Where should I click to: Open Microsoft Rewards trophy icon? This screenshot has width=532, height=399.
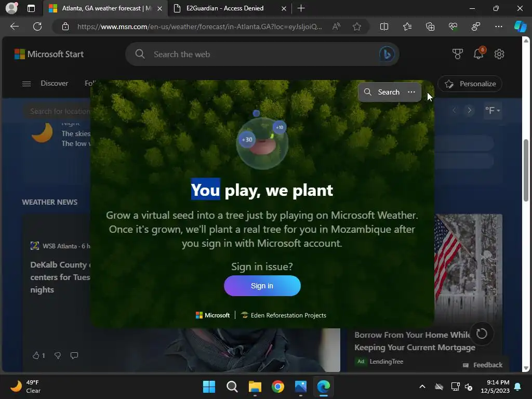[457, 54]
